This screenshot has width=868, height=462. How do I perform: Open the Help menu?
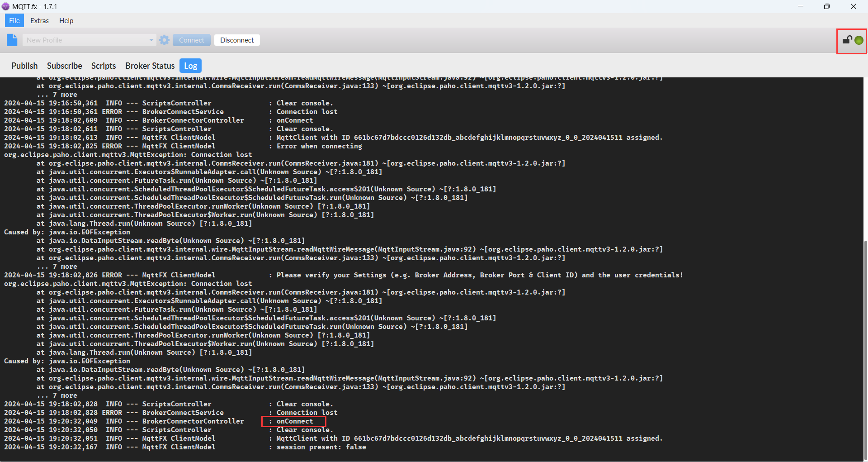pos(66,20)
